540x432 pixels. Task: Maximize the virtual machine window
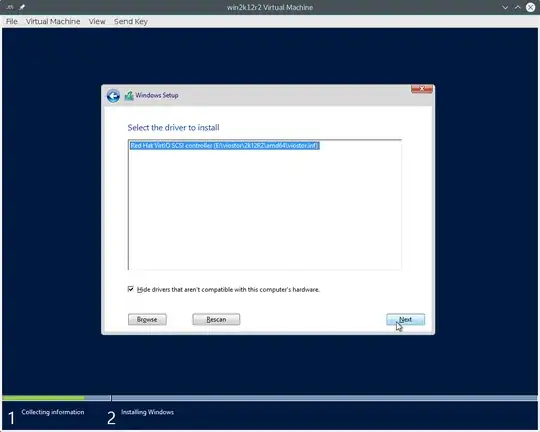point(518,7)
